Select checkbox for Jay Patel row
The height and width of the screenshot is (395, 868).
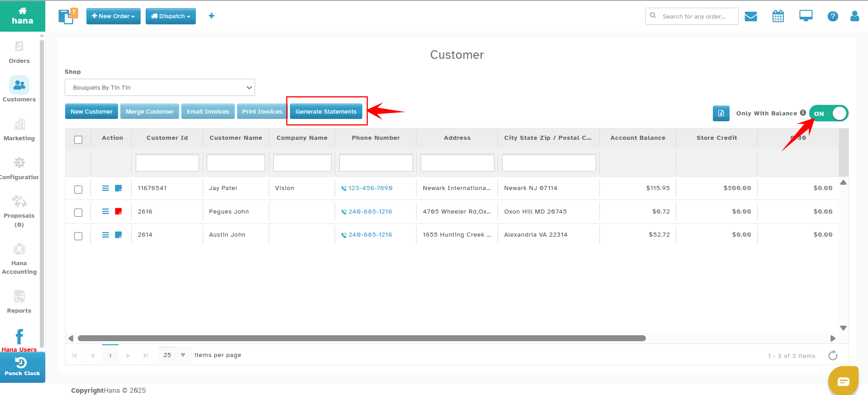(x=78, y=189)
